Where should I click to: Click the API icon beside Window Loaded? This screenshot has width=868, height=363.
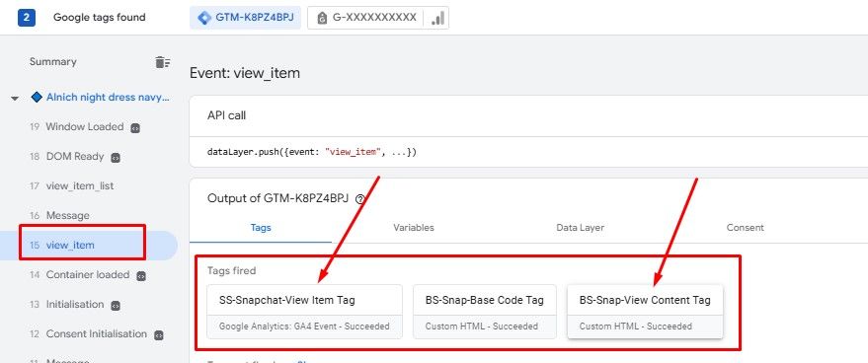click(134, 128)
